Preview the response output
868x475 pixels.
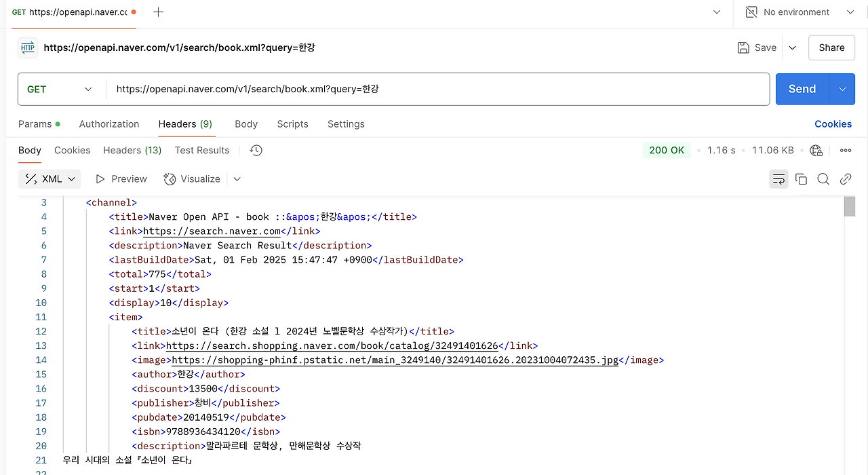pyautogui.click(x=121, y=178)
